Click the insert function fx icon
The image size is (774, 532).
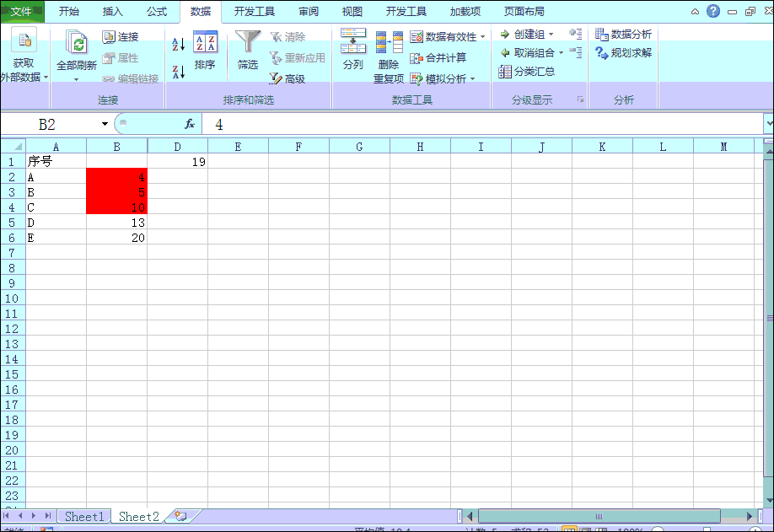pyautogui.click(x=190, y=124)
